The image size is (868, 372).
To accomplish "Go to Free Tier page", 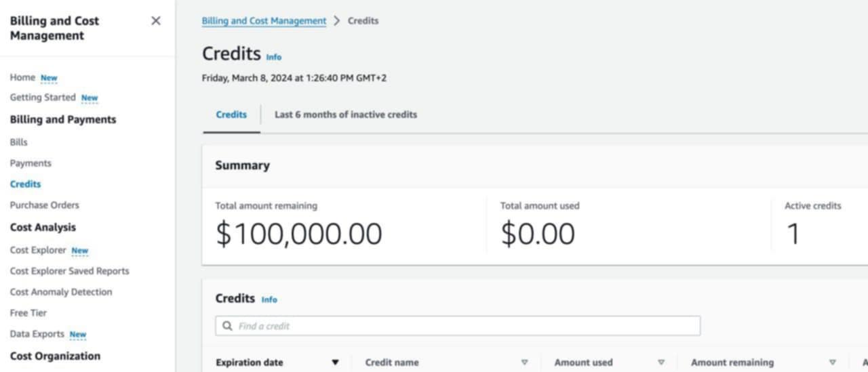I will click(x=28, y=313).
